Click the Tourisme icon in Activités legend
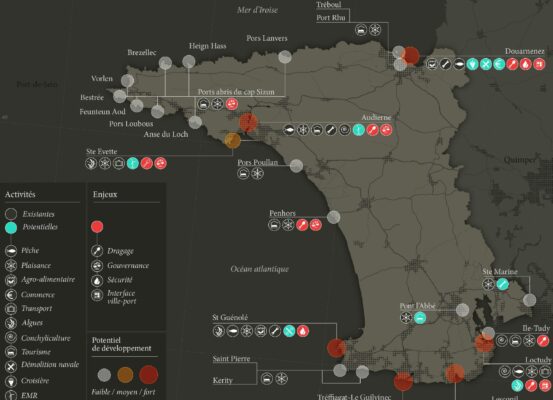The image size is (553, 400). (11, 352)
